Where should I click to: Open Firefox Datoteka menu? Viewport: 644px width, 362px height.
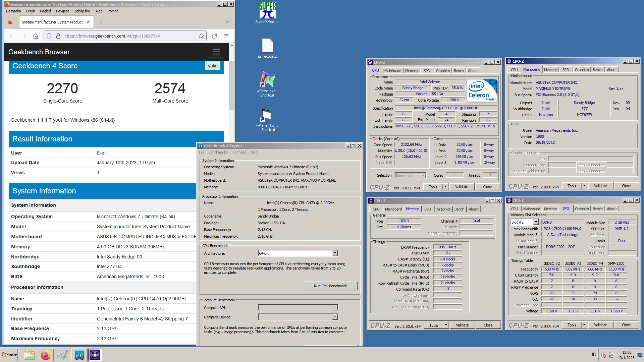click(x=13, y=11)
